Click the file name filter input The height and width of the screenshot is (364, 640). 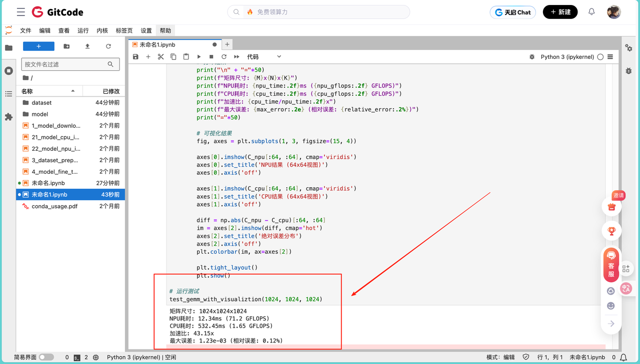click(70, 64)
